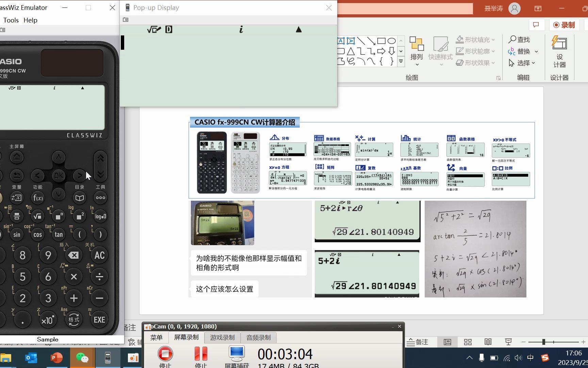Click the log key on calculator

point(100,216)
